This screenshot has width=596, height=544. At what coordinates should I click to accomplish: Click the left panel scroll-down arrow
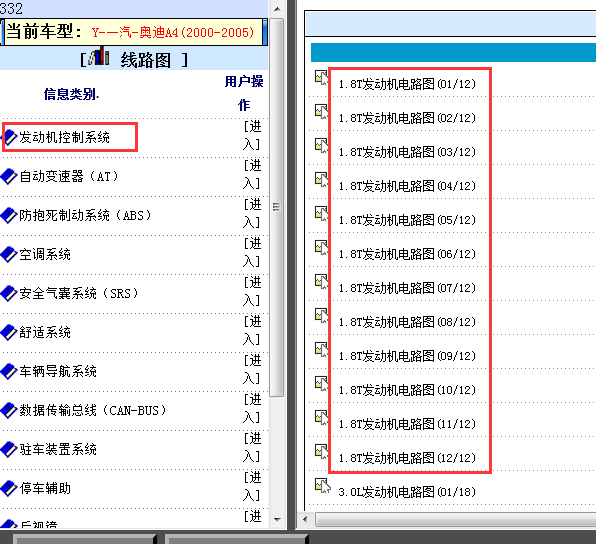pos(277,520)
